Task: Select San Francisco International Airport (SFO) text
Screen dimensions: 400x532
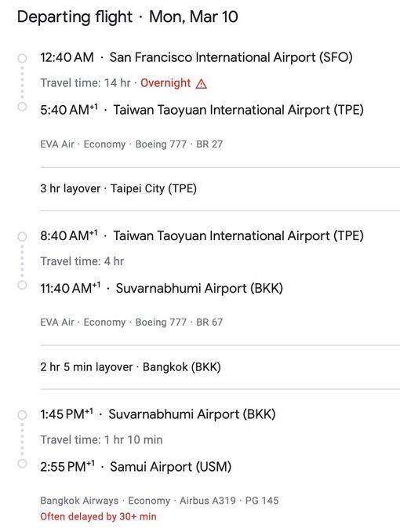Action: coord(231,57)
